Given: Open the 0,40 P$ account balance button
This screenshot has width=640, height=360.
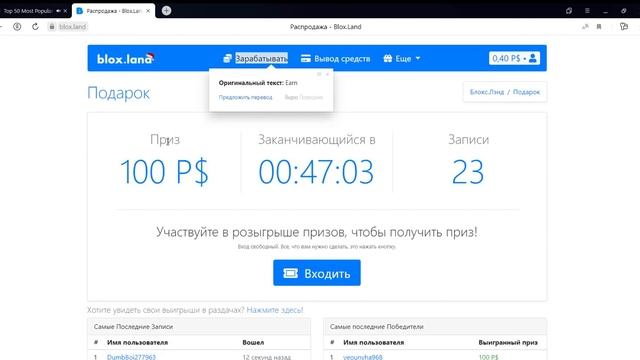Looking at the screenshot, I should point(514,58).
